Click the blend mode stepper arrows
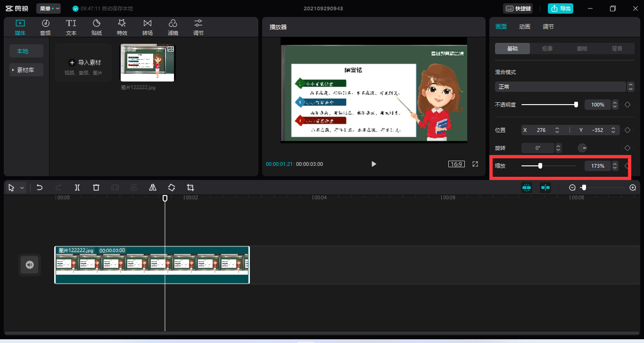The height and width of the screenshot is (343, 644). click(x=631, y=87)
